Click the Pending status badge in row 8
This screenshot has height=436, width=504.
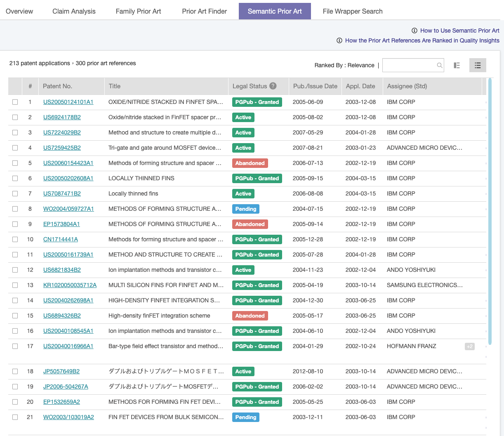point(246,209)
